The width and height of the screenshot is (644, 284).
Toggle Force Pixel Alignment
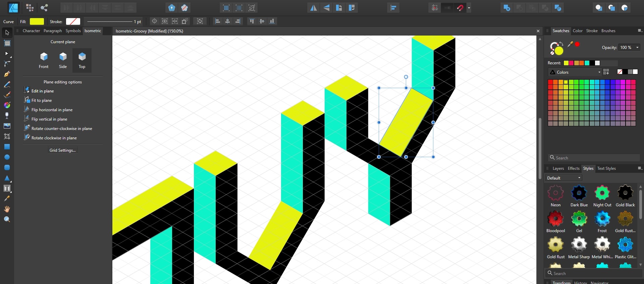click(x=435, y=8)
